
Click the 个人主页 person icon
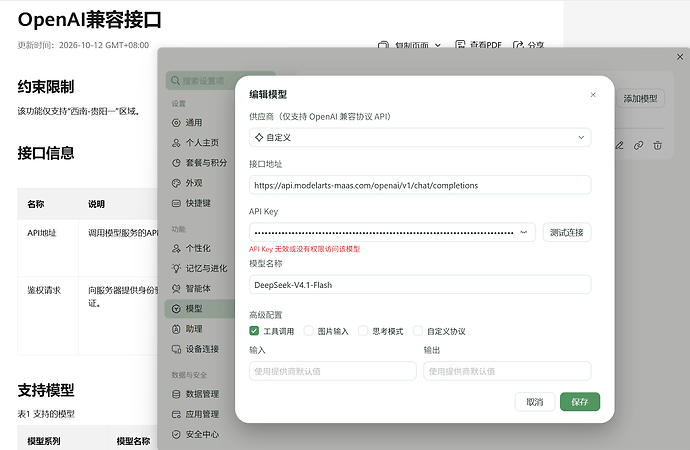coord(176,143)
